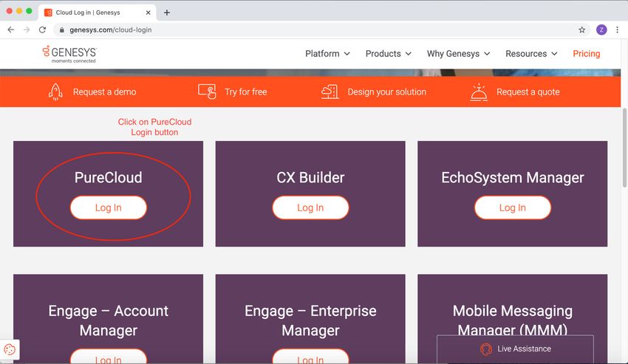This screenshot has width=628, height=364.
Task: Click Design your solution link
Action: (x=387, y=92)
